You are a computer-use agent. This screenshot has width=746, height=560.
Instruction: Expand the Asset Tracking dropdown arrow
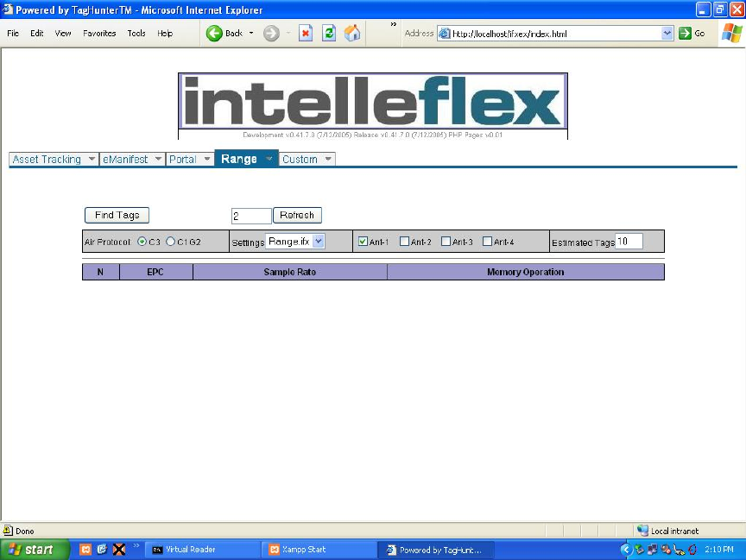tap(92, 160)
